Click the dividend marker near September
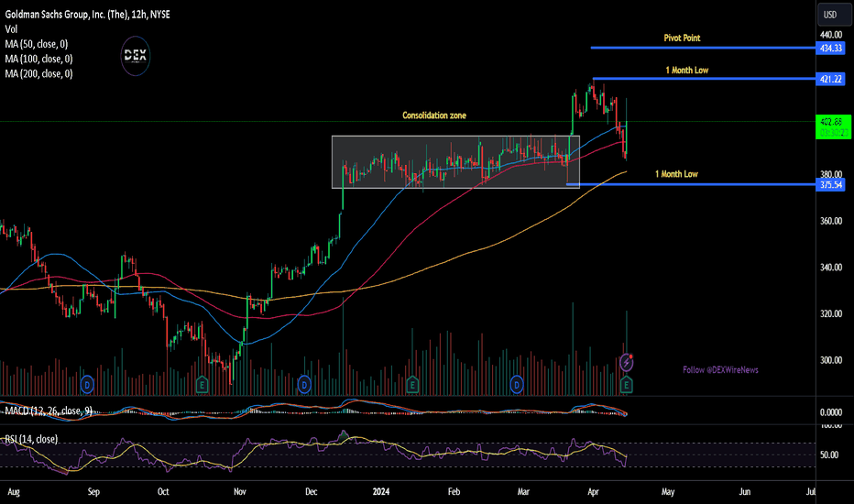The height and width of the screenshot is (504, 854). point(87,385)
